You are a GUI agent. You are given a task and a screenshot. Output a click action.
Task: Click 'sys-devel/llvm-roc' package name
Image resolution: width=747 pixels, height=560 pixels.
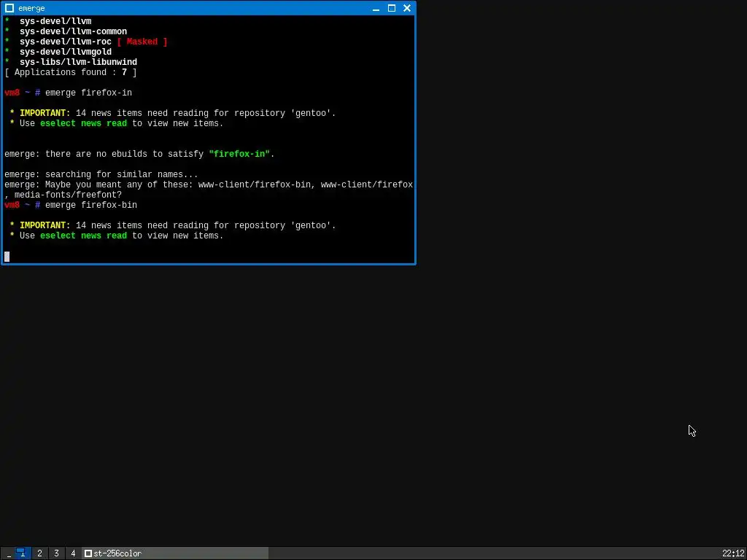66,42
